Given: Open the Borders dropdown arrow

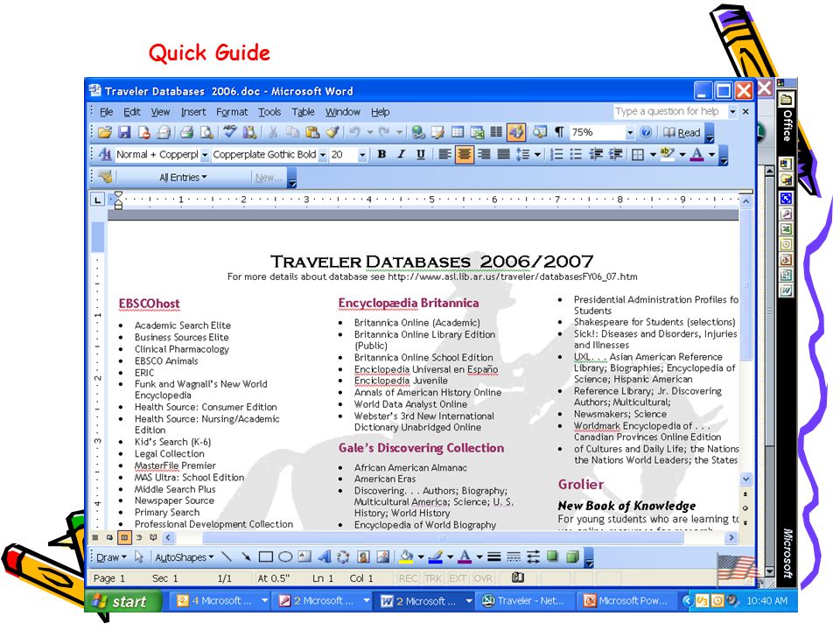Looking at the screenshot, I should pyautogui.click(x=653, y=155).
